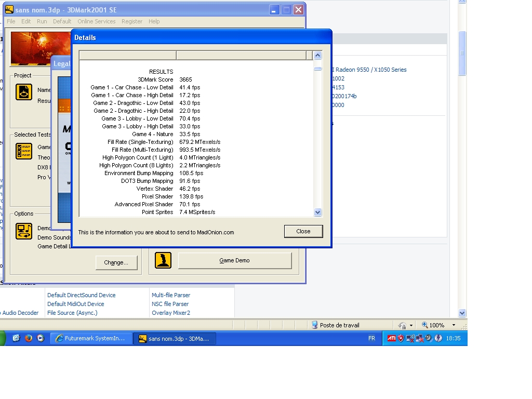Click the 3DMark2001 SE title bar icon
Screen dimensions: 532x399
click(9, 10)
